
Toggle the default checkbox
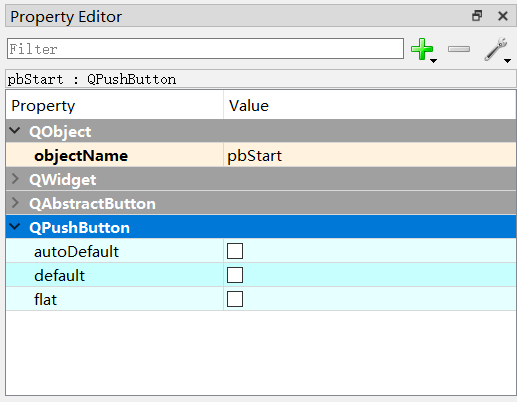tap(235, 275)
